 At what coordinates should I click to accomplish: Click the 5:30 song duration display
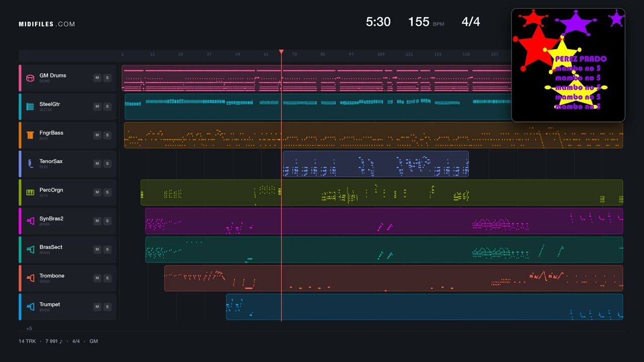(378, 22)
